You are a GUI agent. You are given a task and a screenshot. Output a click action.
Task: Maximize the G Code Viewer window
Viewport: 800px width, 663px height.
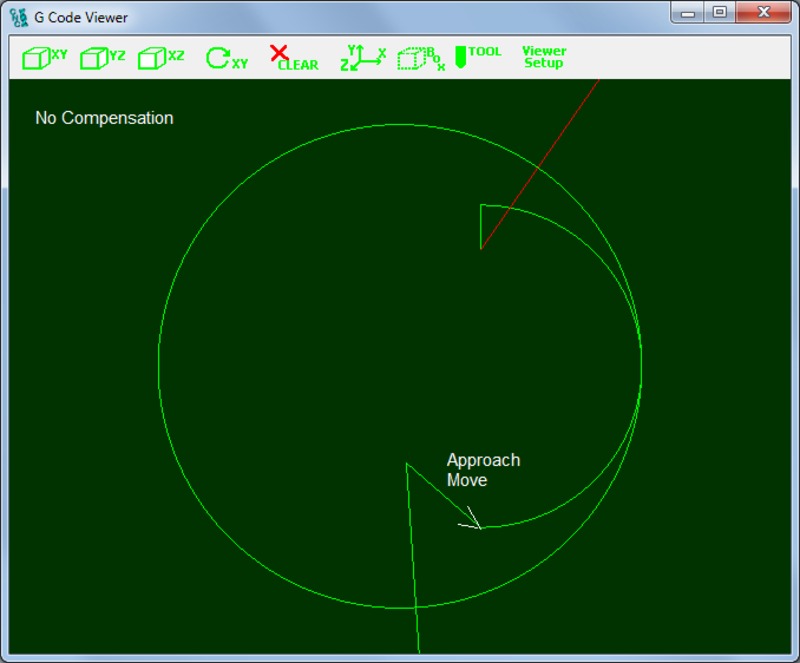pos(719,13)
